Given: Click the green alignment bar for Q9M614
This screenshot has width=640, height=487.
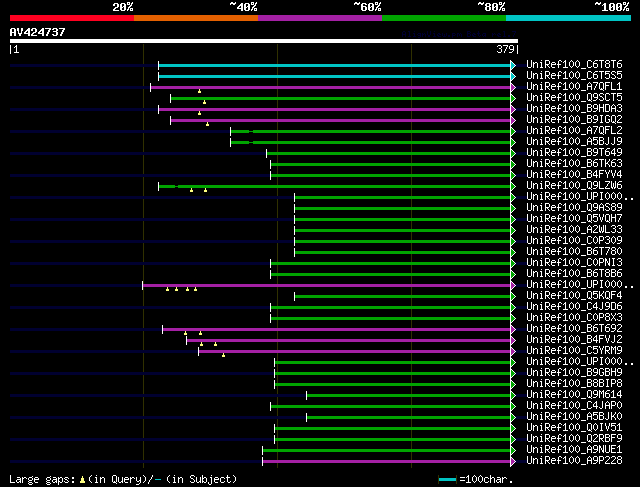Looking at the screenshot, I should 409,396.
